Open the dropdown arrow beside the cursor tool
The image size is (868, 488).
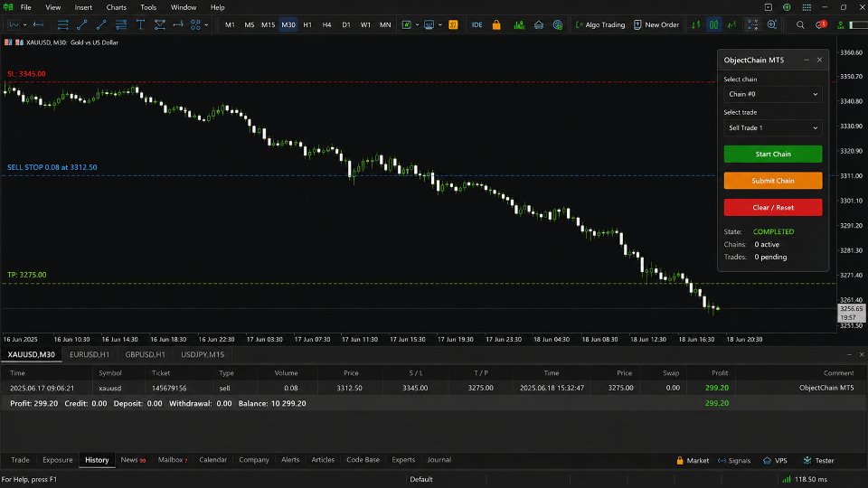click(x=25, y=25)
